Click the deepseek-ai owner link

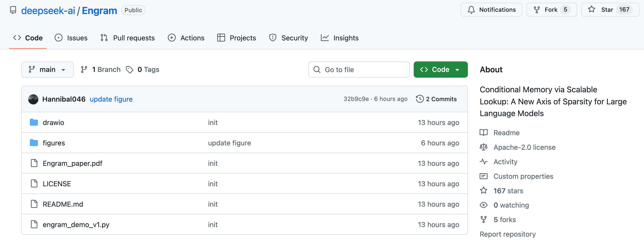[48, 10]
